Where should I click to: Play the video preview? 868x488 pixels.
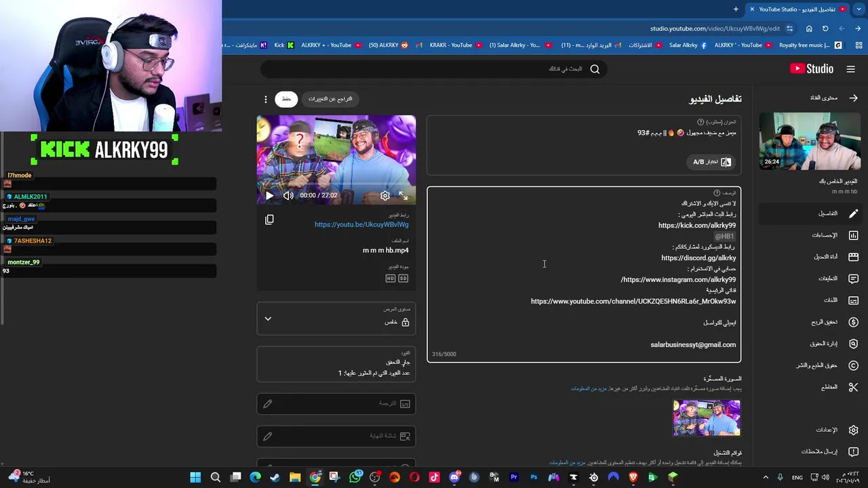(269, 195)
